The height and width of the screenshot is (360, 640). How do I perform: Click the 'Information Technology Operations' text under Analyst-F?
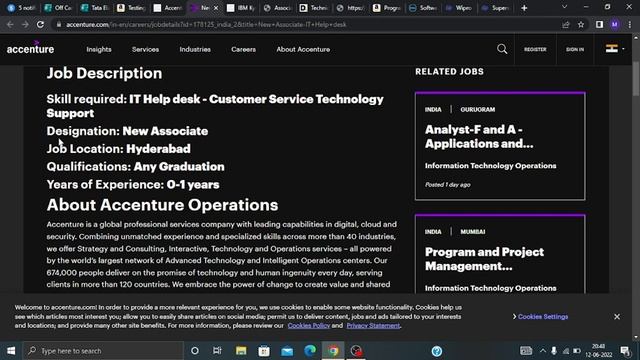(490, 166)
